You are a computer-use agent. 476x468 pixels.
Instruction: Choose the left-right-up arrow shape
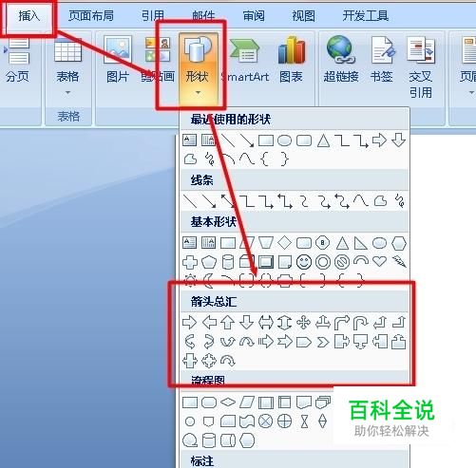tap(323, 323)
